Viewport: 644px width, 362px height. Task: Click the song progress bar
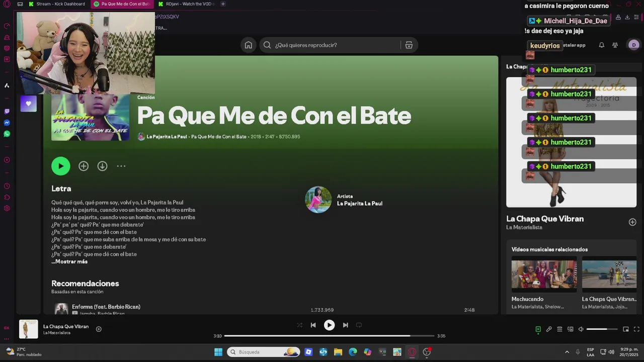tap(329, 336)
